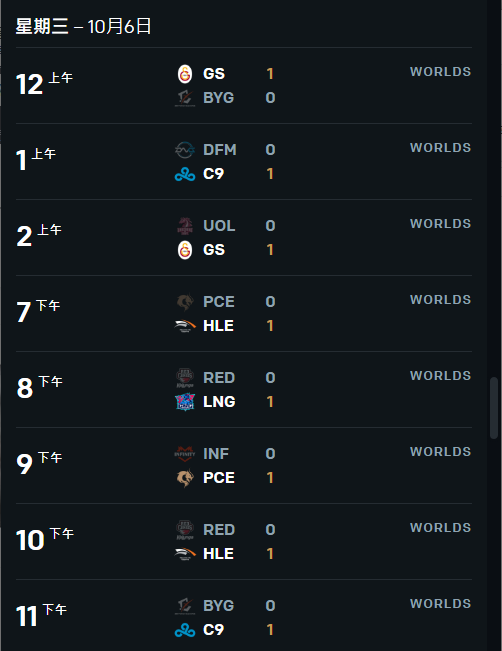Image resolution: width=502 pixels, height=651 pixels.
Task: Click the HLE logo in the 7 PM match
Action: pos(185,326)
